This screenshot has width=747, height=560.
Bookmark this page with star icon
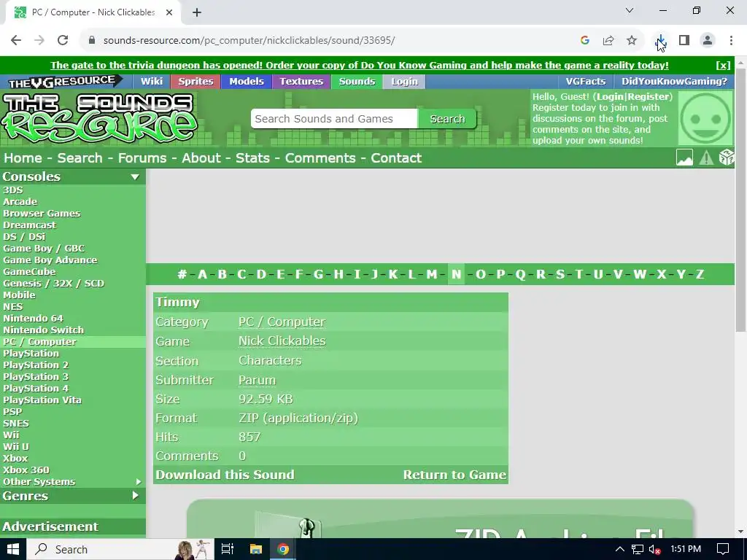coord(632,41)
